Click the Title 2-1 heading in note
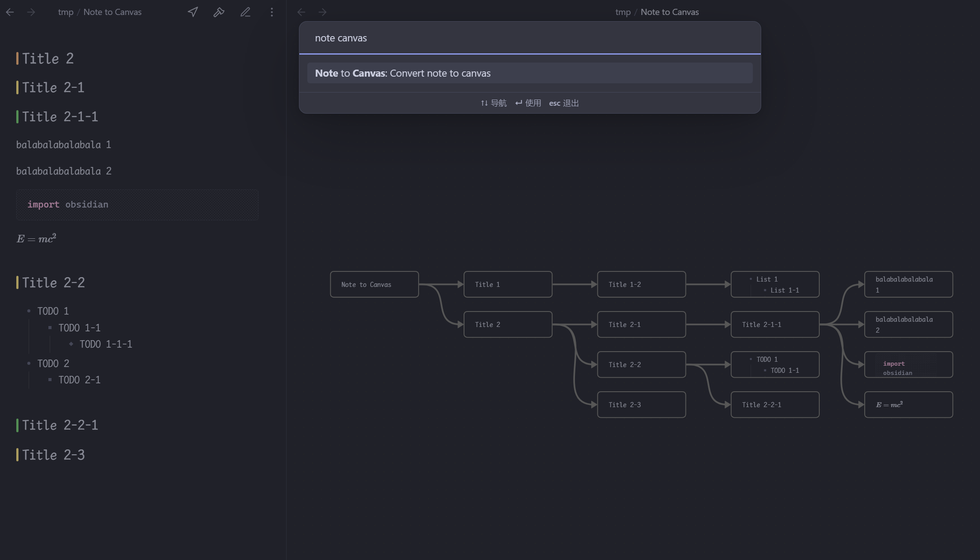Screen dimensions: 980x560 point(53,88)
